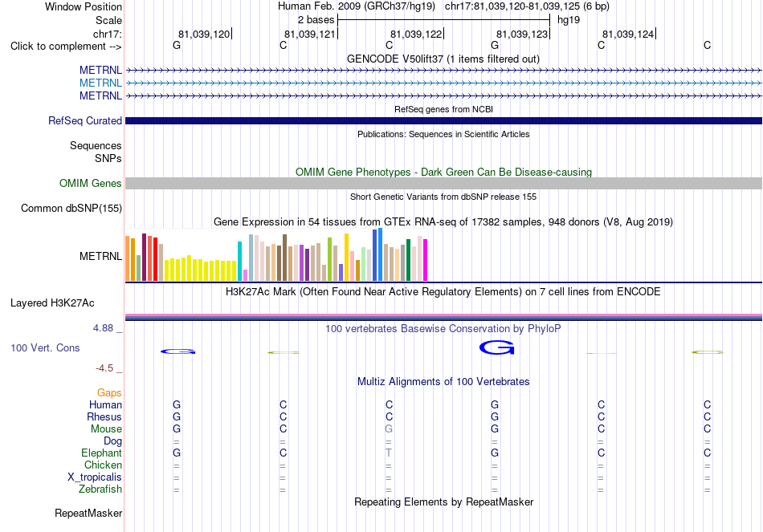Click the 'Gene Expression in 54 tissues' GTEx title
Image resolution: width=763 pixels, height=532 pixels.
443,221
